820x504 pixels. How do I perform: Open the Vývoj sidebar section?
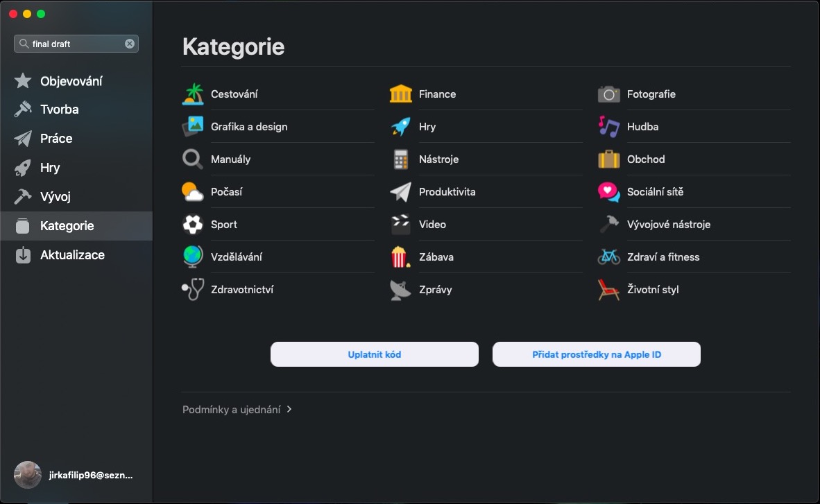(55, 197)
